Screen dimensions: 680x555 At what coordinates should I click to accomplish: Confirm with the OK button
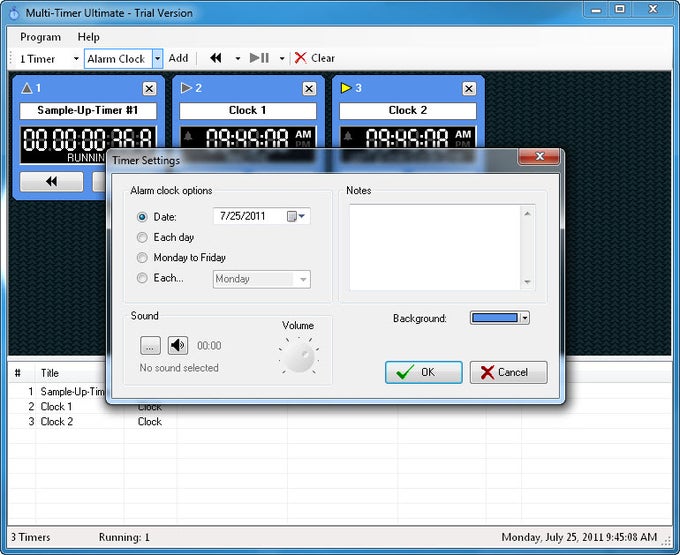[424, 372]
